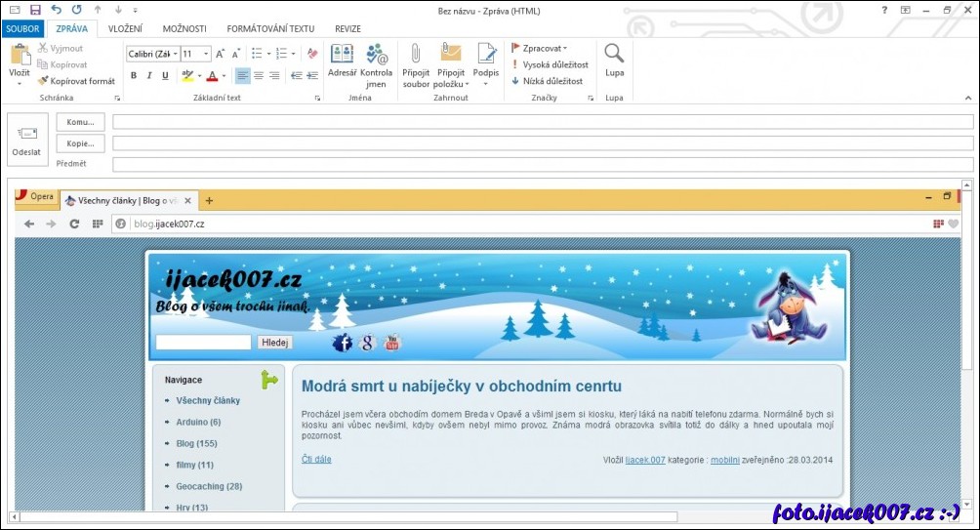The image size is (980, 530).
Task: Toggle underline text formatting
Action: 165,76
